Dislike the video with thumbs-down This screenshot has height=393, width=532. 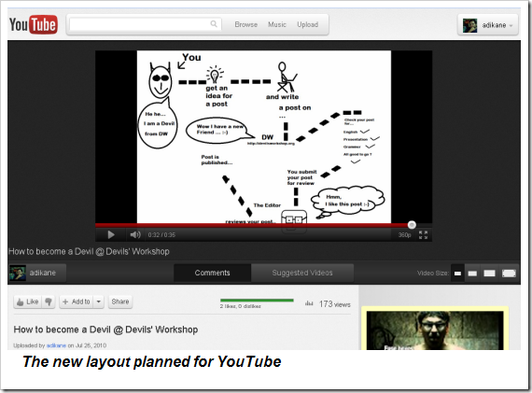[49, 302]
